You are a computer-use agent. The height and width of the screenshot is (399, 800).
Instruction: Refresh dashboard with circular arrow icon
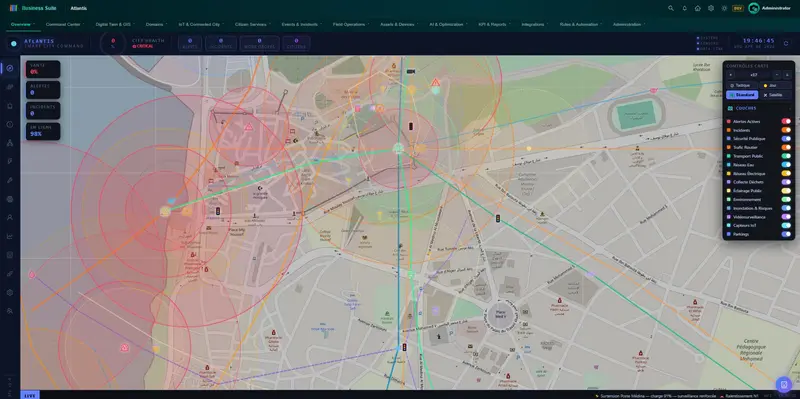(x=786, y=43)
